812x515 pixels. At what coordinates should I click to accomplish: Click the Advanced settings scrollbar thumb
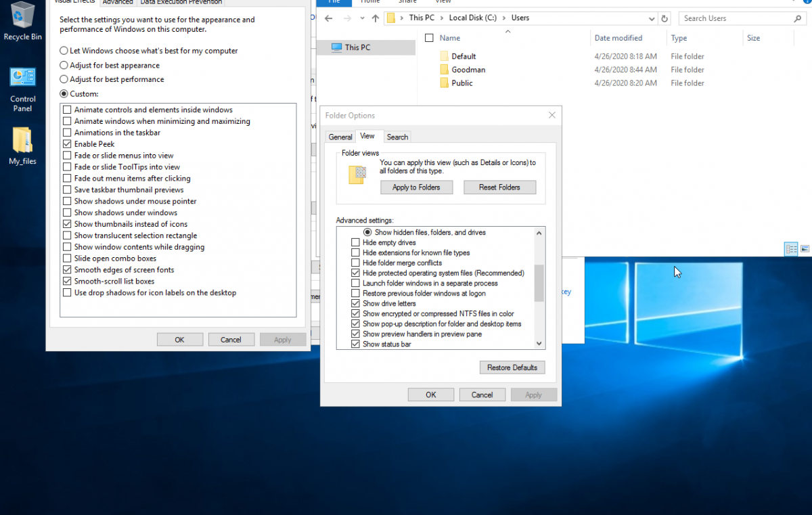pyautogui.click(x=539, y=283)
